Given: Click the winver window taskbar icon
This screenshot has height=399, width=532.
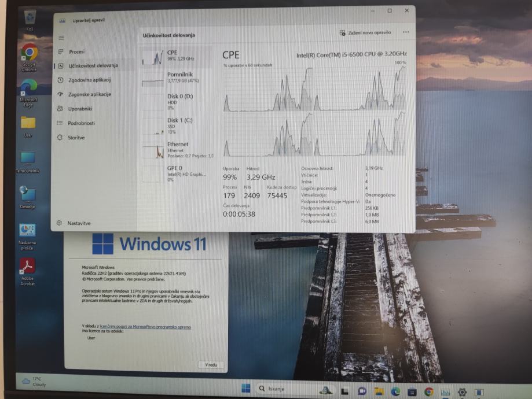Looking at the screenshot, I should point(479,393).
